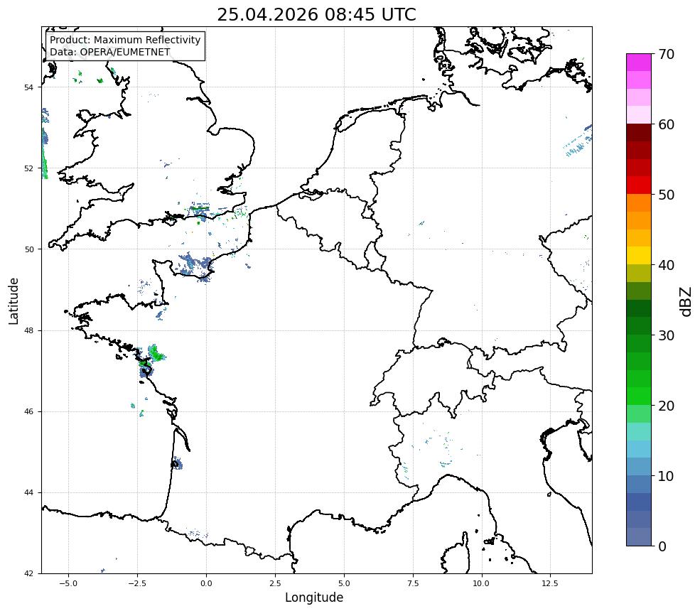700x611 pixels.
Task: Select the magenta 70 dBZ color band
Action: click(x=639, y=62)
